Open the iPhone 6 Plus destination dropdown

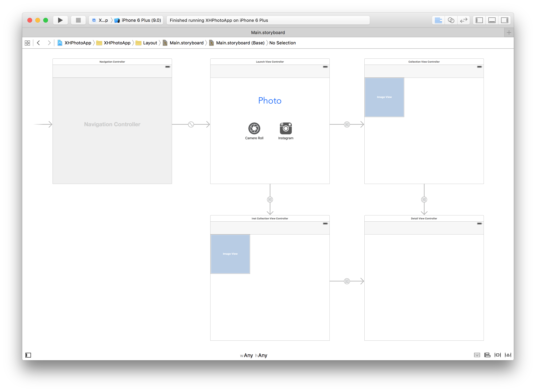pos(141,20)
